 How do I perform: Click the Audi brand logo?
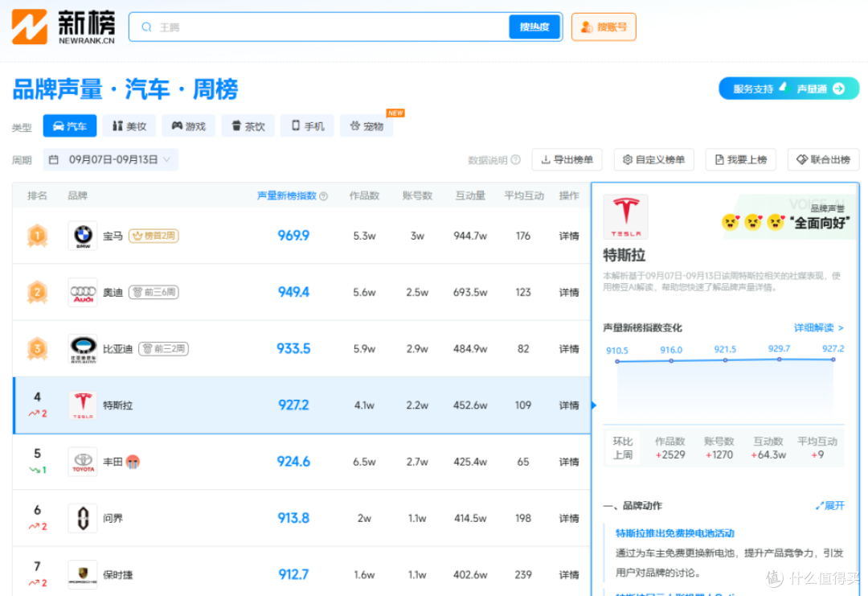(83, 293)
